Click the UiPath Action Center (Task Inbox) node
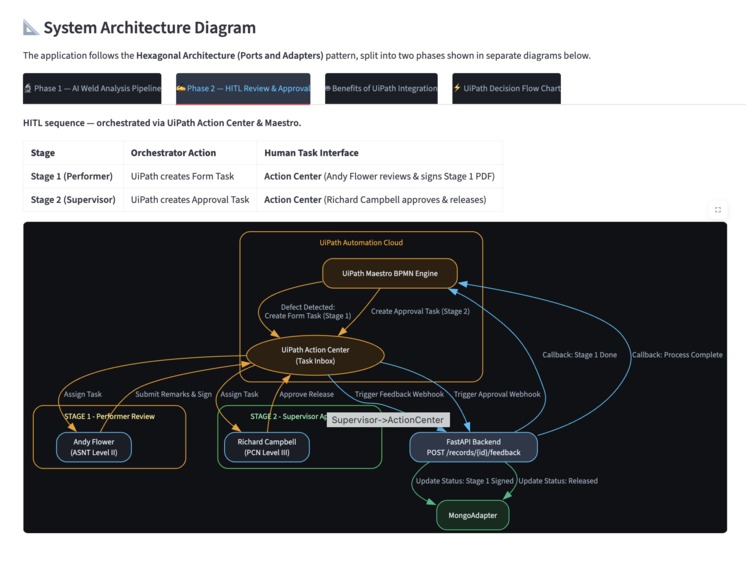 [315, 355]
